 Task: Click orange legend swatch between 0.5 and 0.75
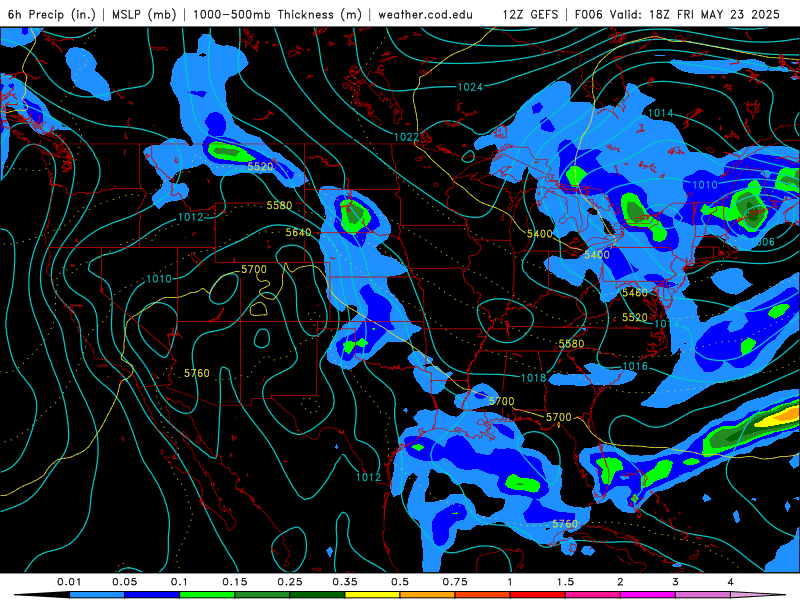428,595
